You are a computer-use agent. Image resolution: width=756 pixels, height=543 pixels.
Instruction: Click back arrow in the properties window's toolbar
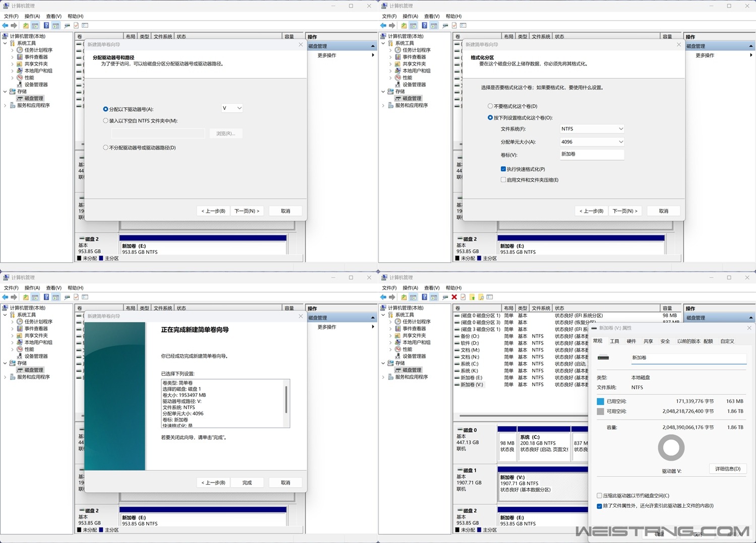coord(384,297)
